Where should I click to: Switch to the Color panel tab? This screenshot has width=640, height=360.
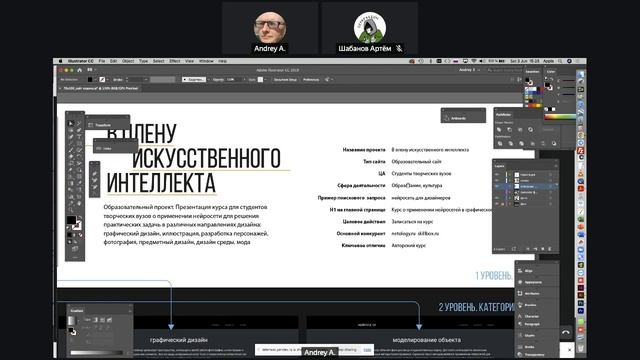click(551, 71)
